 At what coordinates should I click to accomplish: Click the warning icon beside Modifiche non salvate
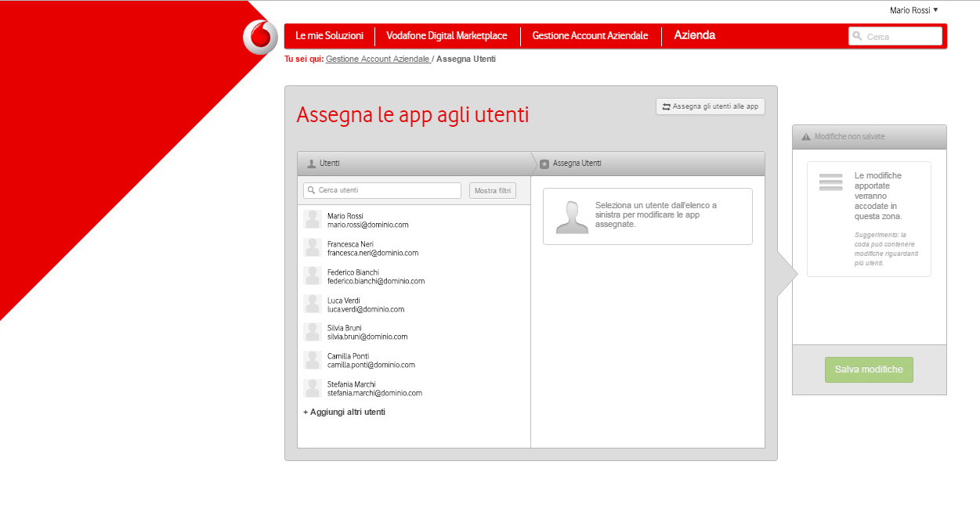pos(805,137)
